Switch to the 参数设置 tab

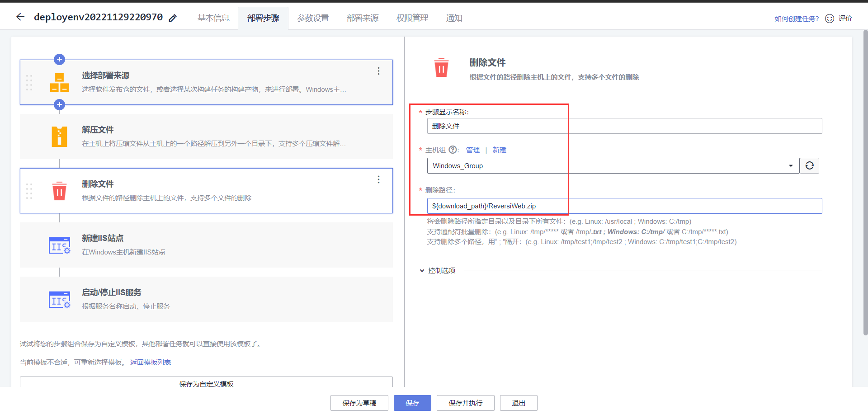(x=313, y=18)
